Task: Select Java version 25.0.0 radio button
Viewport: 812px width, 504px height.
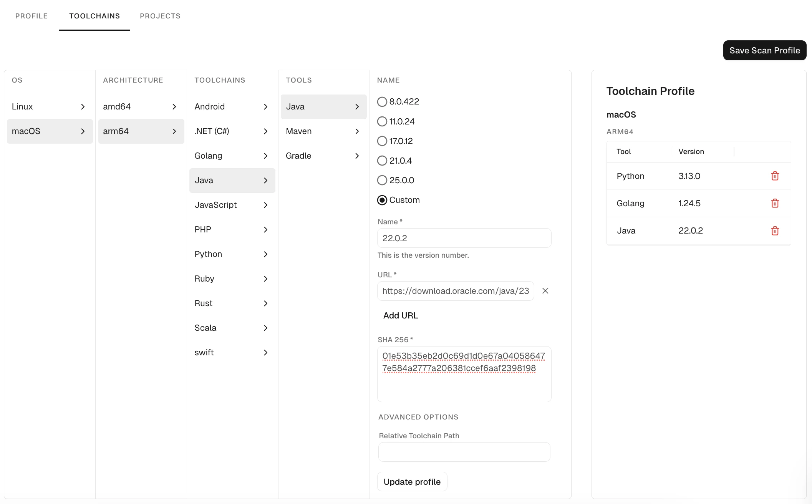Action: coord(382,180)
